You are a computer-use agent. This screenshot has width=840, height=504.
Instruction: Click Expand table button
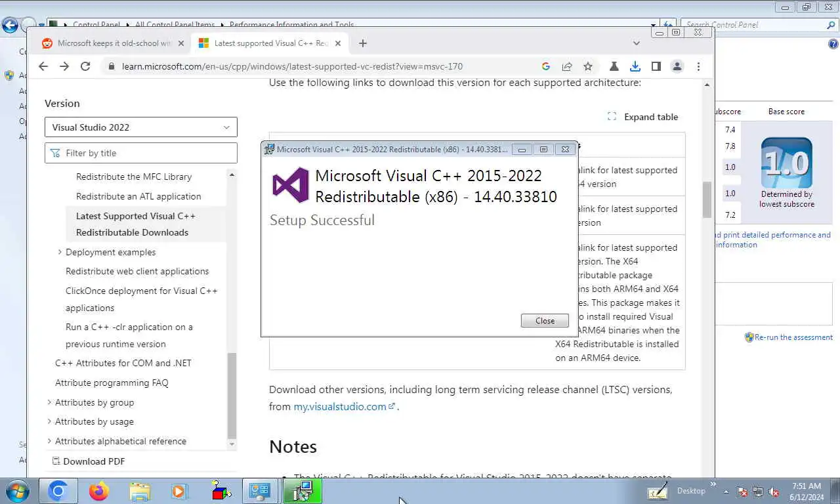(x=643, y=117)
